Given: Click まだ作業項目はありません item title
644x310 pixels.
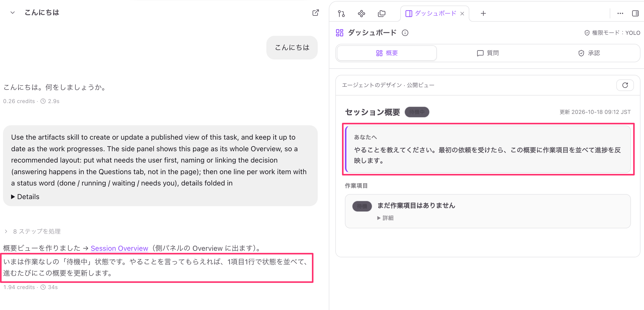Looking at the screenshot, I should pyautogui.click(x=416, y=205).
